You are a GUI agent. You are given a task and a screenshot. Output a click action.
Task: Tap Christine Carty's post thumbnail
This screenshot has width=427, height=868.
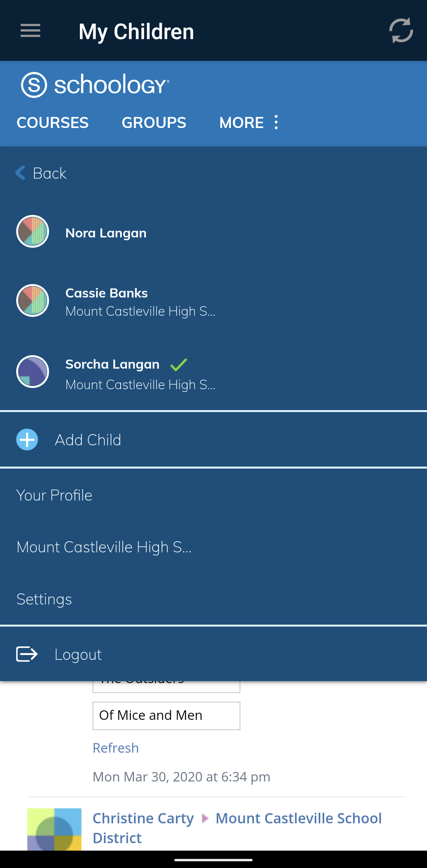point(54,829)
